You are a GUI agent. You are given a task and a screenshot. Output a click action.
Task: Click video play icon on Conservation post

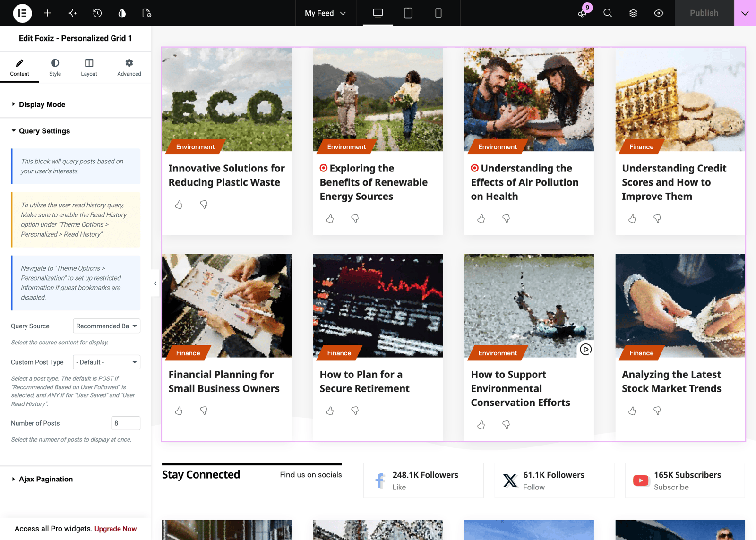coord(586,350)
